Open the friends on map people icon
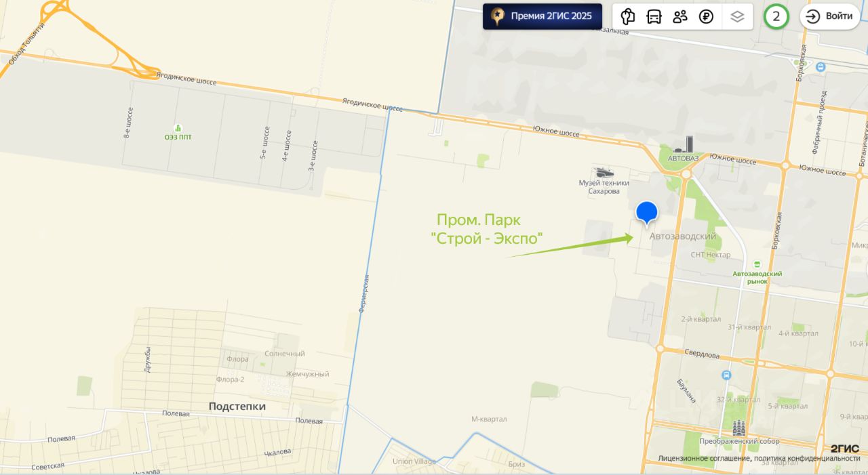The image size is (868, 475). point(680,17)
